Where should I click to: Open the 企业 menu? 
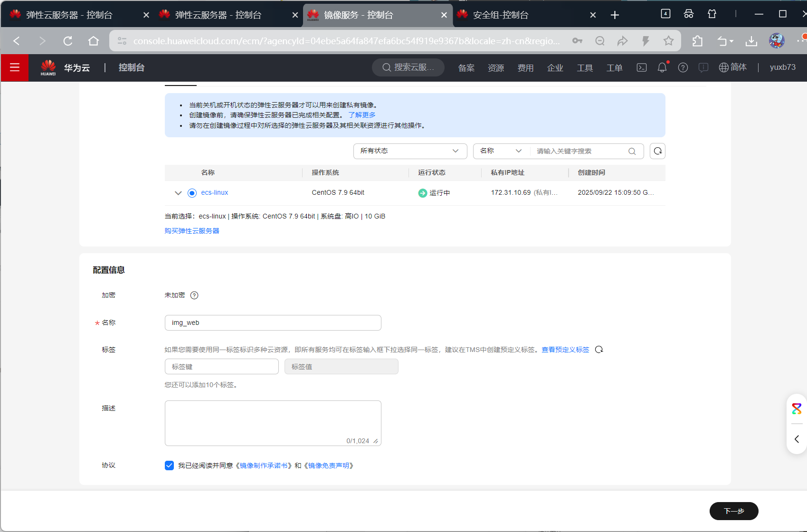[x=555, y=68]
